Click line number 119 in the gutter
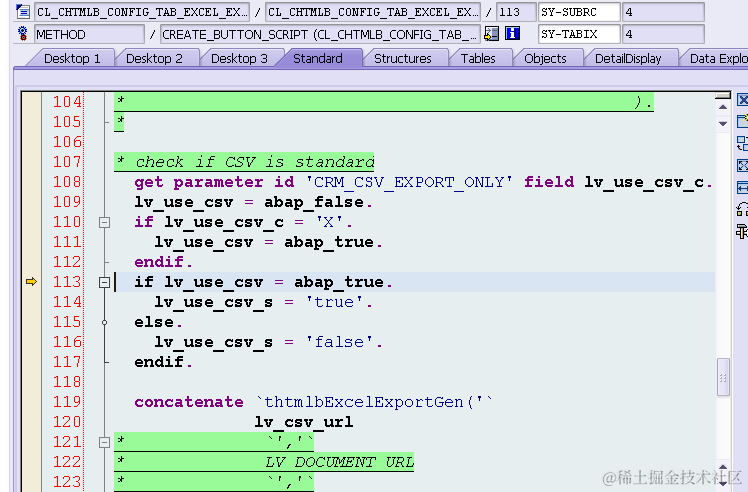748x492 pixels. tap(67, 402)
